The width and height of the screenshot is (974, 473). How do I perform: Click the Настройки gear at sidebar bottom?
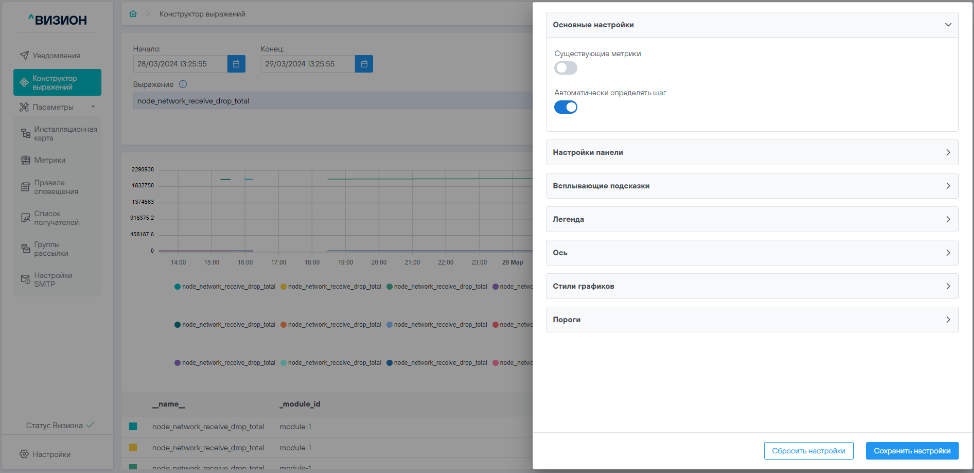click(51, 454)
